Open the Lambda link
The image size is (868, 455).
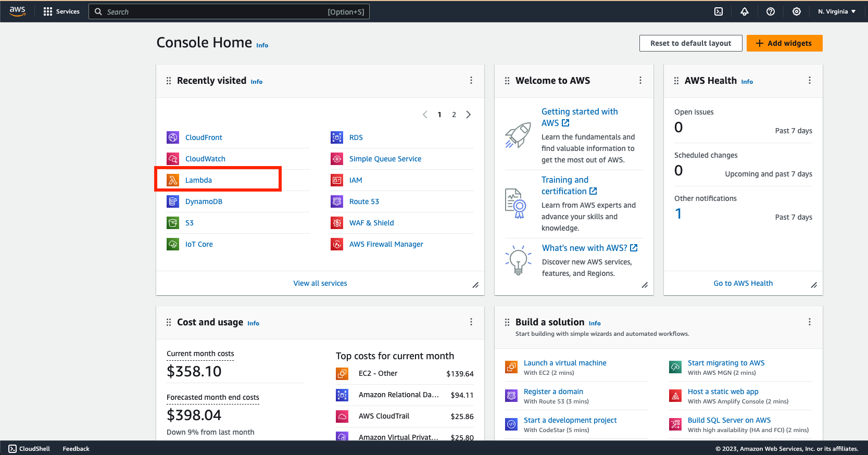(198, 180)
